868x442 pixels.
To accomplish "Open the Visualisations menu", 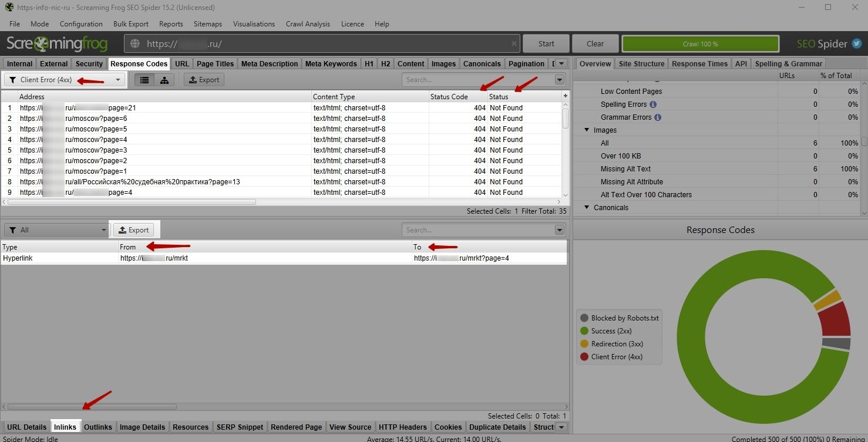I will pyautogui.click(x=254, y=24).
